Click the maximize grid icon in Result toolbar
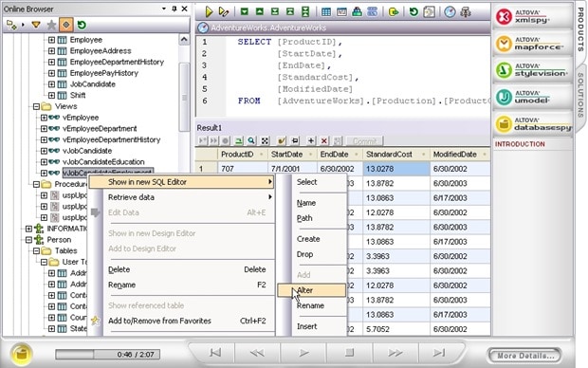The image size is (588, 368). [x=265, y=141]
